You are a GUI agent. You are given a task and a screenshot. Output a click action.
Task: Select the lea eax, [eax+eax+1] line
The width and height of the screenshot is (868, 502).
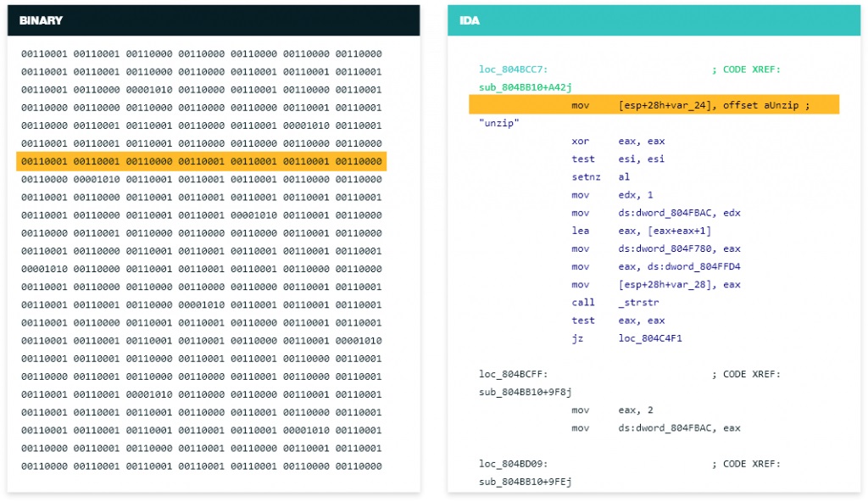(x=641, y=231)
